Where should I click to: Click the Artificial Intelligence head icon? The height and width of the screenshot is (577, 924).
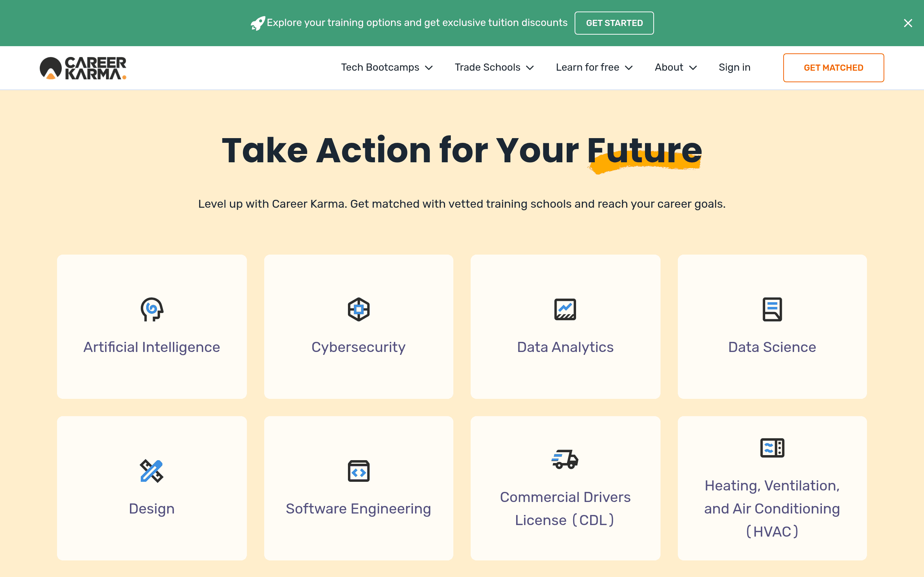(152, 309)
